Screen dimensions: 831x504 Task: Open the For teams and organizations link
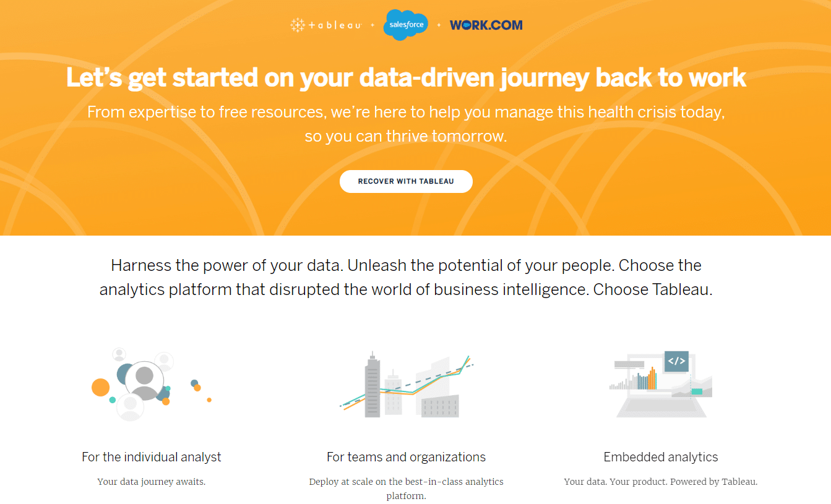(x=406, y=458)
